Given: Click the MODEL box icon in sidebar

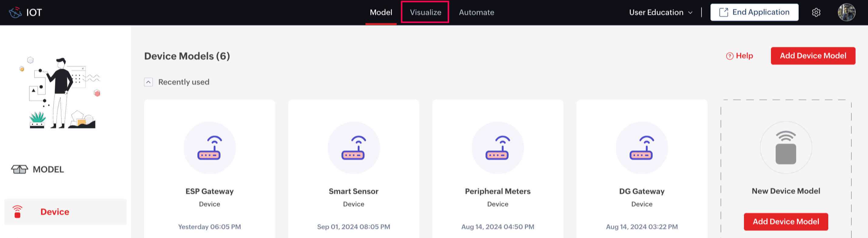Looking at the screenshot, I should point(19,169).
